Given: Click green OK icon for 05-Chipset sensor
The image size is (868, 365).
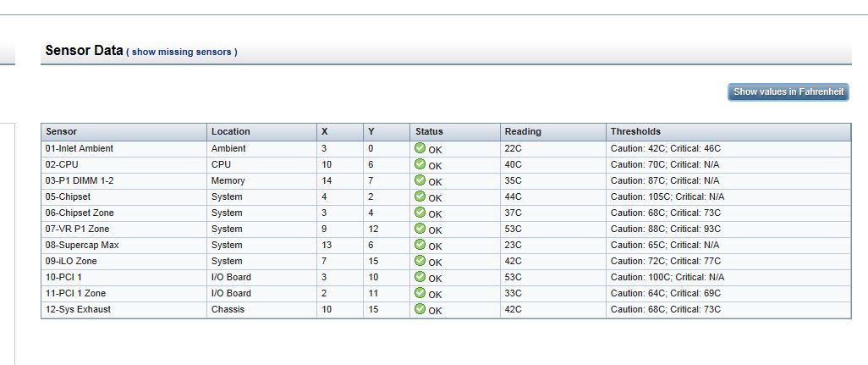Looking at the screenshot, I should click(420, 196).
